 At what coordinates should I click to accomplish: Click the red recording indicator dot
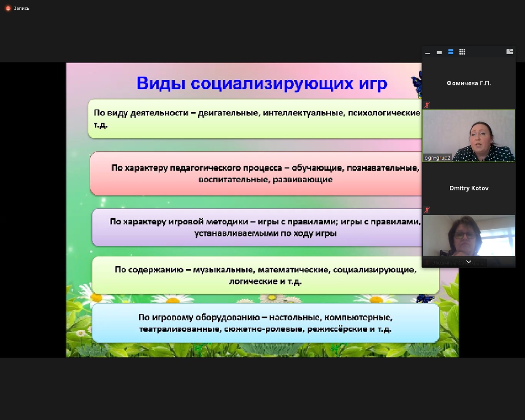point(8,8)
